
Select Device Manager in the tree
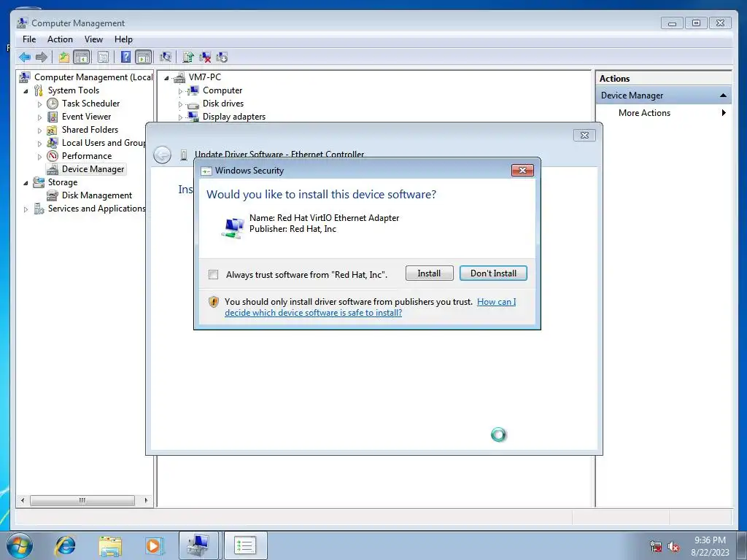click(93, 169)
